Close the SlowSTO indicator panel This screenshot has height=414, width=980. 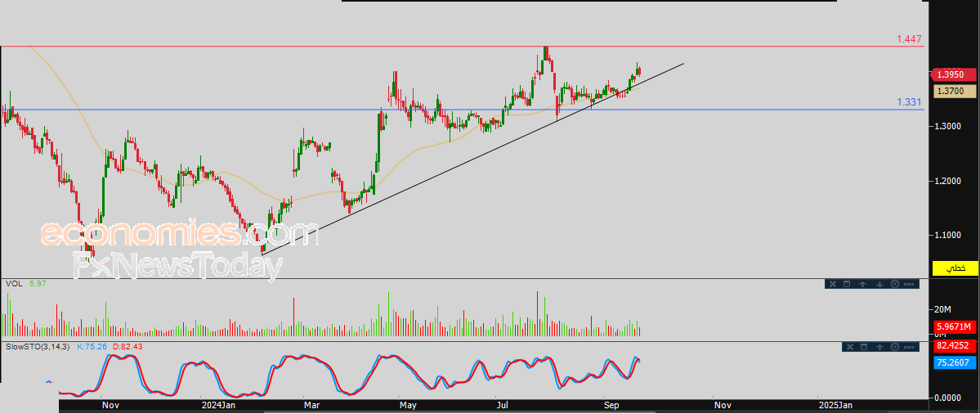click(x=850, y=347)
